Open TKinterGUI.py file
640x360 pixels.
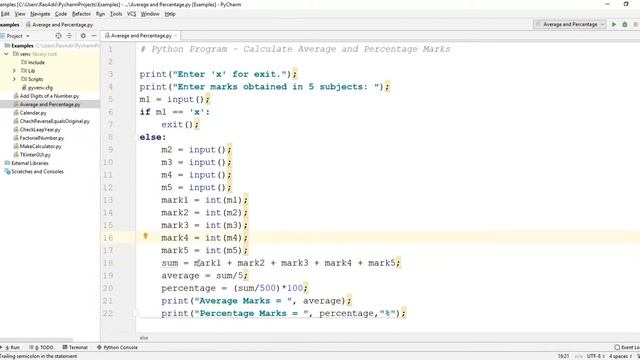(32, 155)
